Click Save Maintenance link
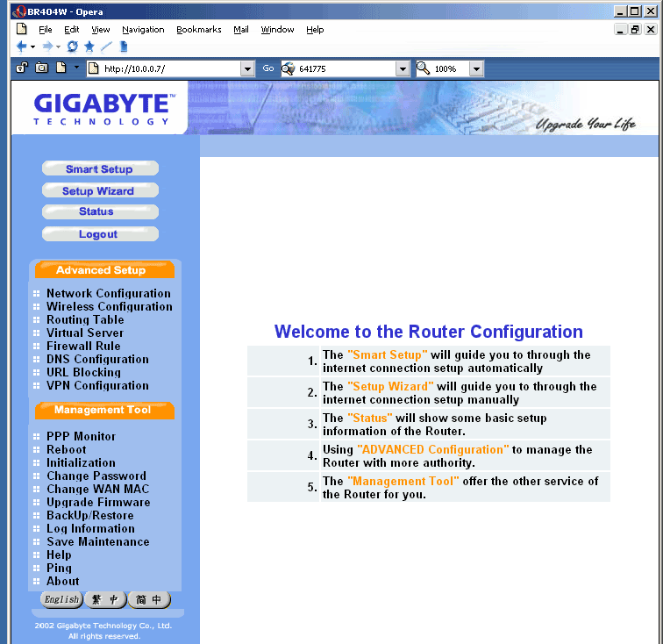The width and height of the screenshot is (663, 644). pos(97,541)
